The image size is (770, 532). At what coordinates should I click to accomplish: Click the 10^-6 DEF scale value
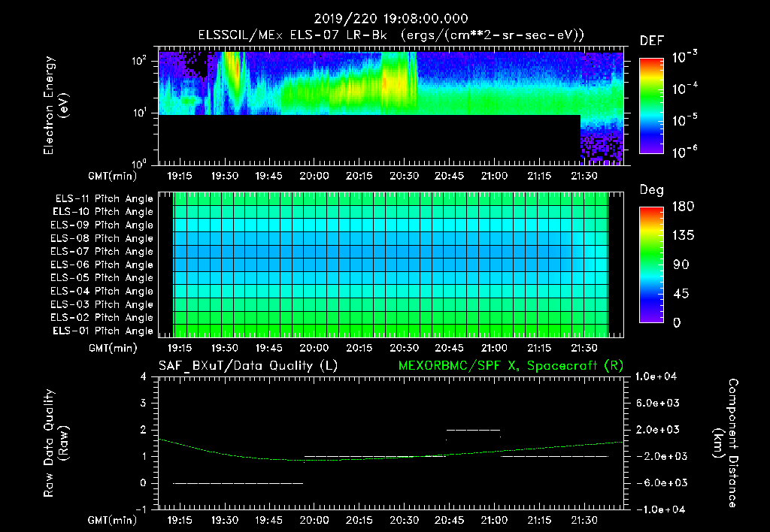[684, 152]
